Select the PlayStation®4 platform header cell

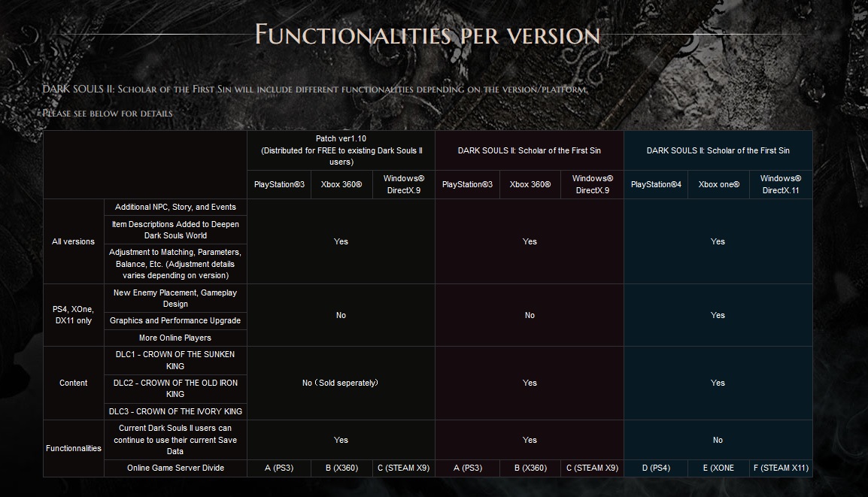point(655,185)
